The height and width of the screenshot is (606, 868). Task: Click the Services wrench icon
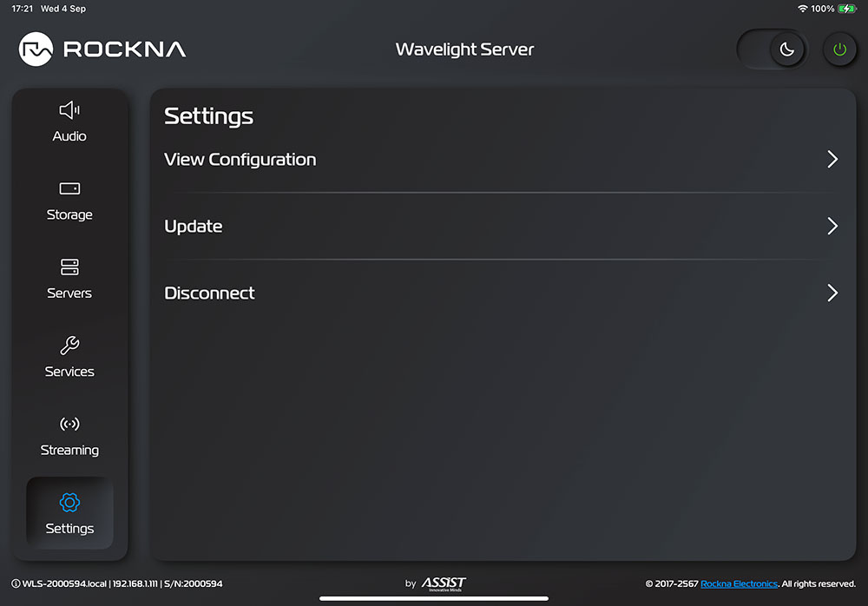click(69, 346)
